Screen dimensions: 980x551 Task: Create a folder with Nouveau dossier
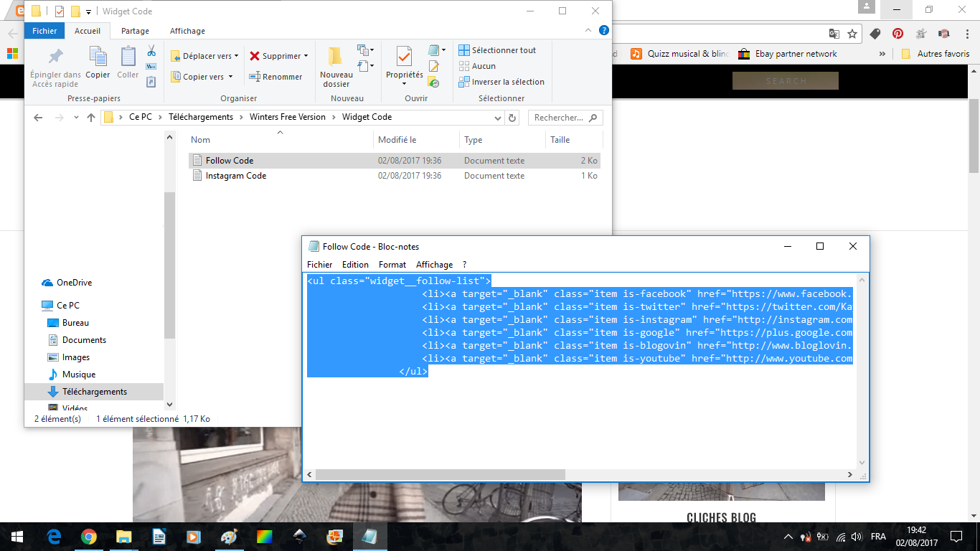tap(336, 66)
